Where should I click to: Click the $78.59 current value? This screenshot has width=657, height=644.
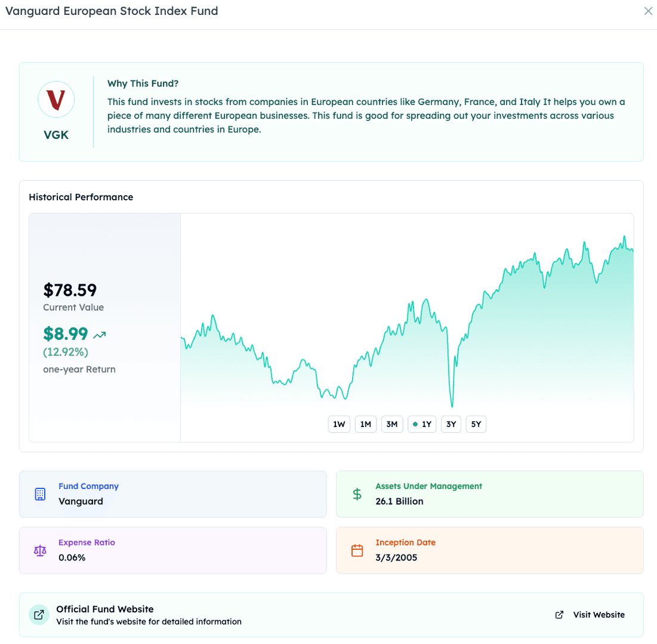(x=70, y=290)
